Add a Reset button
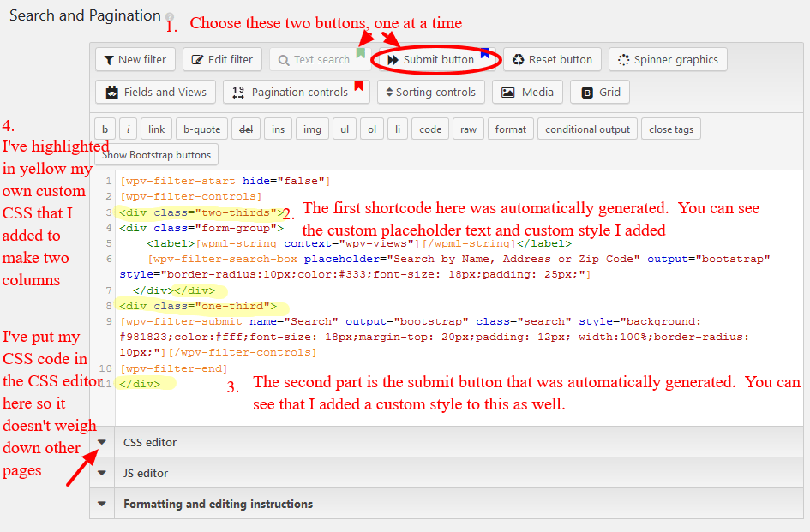810x532 pixels. [552, 59]
